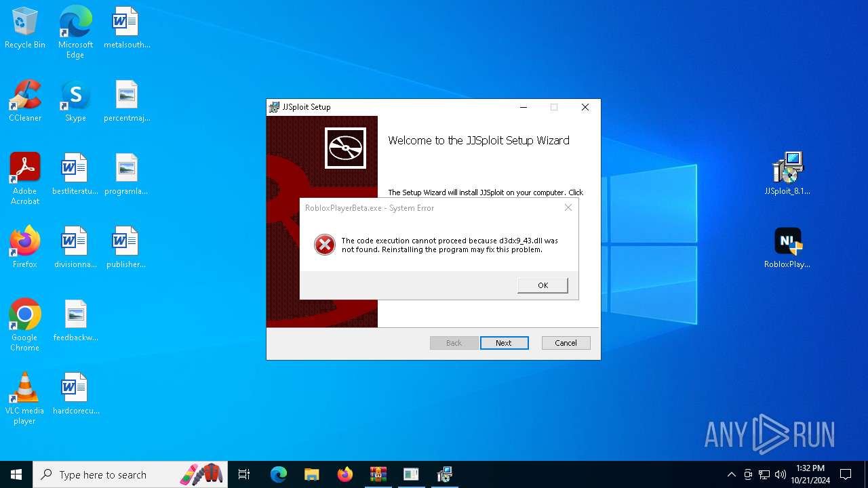
Task: Launch the Microsoft Edge desktop shortcut
Action: pos(75,33)
